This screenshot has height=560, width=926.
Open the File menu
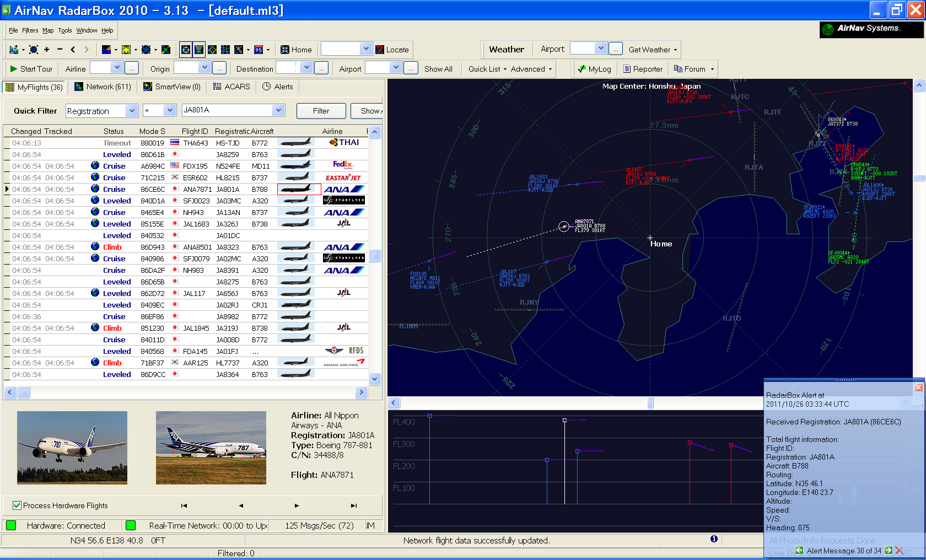[13, 30]
